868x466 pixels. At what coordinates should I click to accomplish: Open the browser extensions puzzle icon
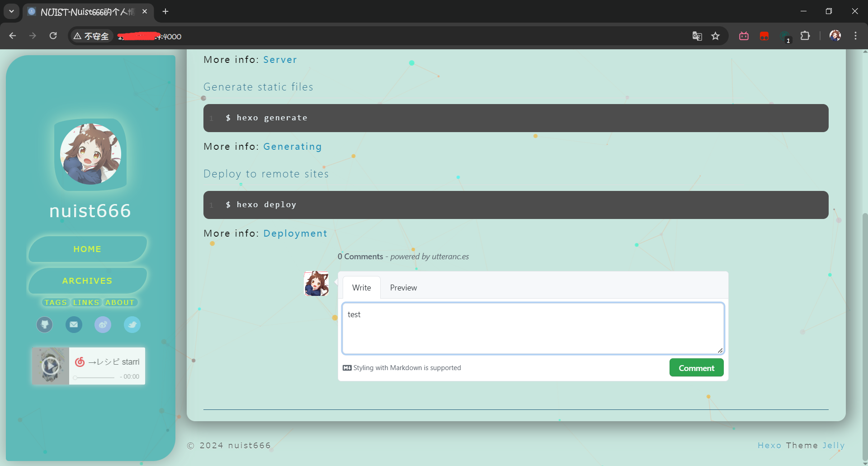(x=805, y=36)
